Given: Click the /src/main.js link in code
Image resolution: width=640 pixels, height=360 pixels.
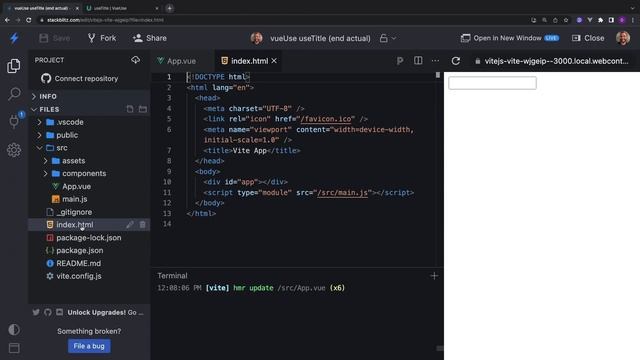Looking at the screenshot, I should [342, 193].
